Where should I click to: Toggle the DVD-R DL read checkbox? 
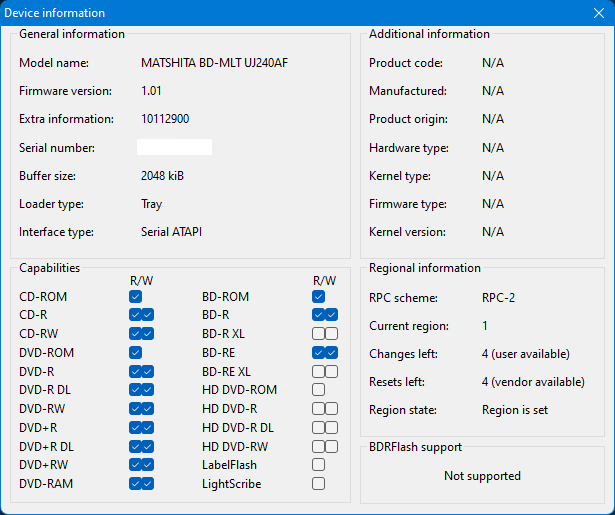pyautogui.click(x=135, y=390)
